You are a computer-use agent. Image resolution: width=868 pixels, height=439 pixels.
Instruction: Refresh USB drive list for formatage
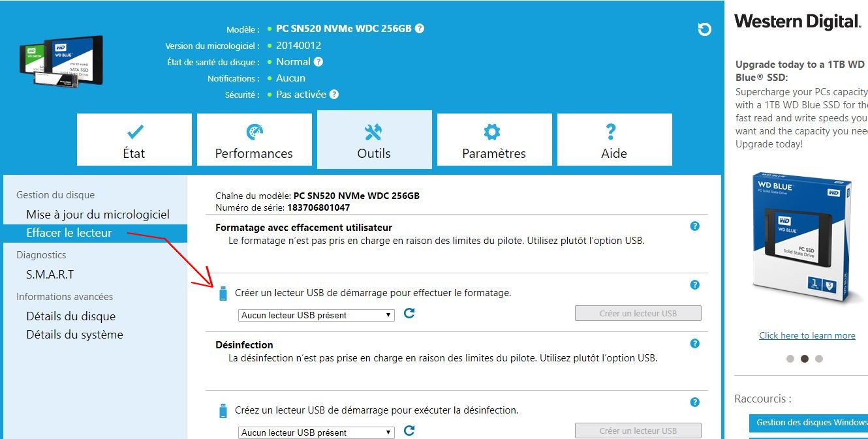pyautogui.click(x=409, y=313)
